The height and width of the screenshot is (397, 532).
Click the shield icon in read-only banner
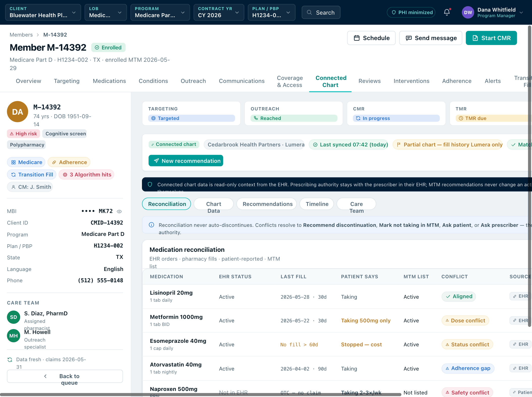pos(150,185)
